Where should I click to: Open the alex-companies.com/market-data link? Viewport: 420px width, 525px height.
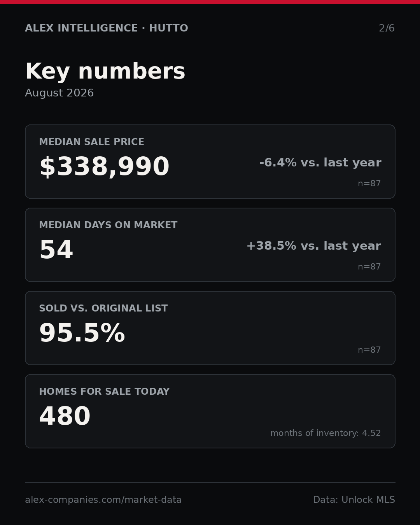point(103,500)
